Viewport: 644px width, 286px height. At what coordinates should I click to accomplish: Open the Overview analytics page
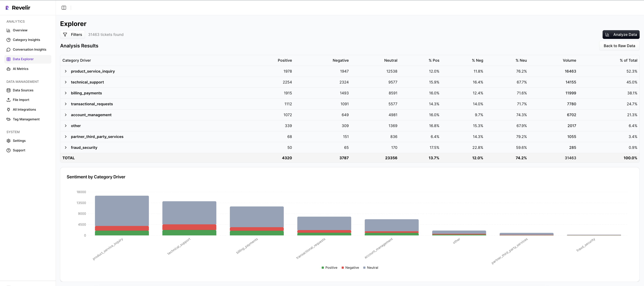tap(20, 30)
